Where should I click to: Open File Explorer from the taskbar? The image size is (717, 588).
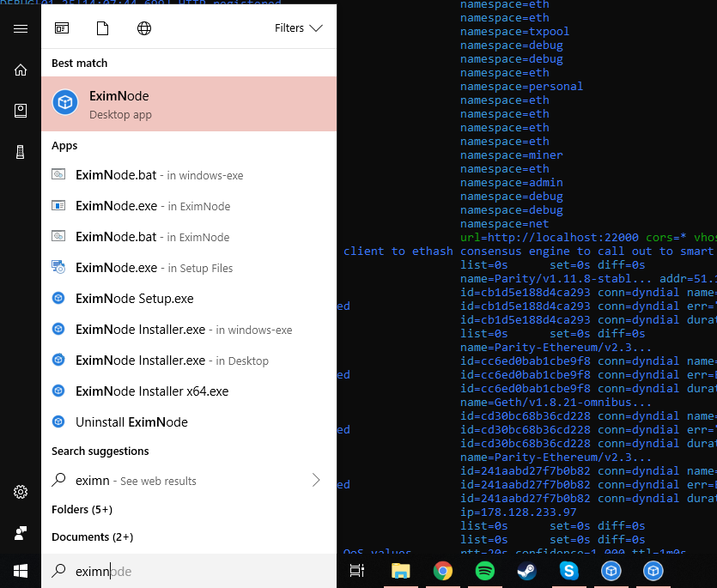point(400,571)
